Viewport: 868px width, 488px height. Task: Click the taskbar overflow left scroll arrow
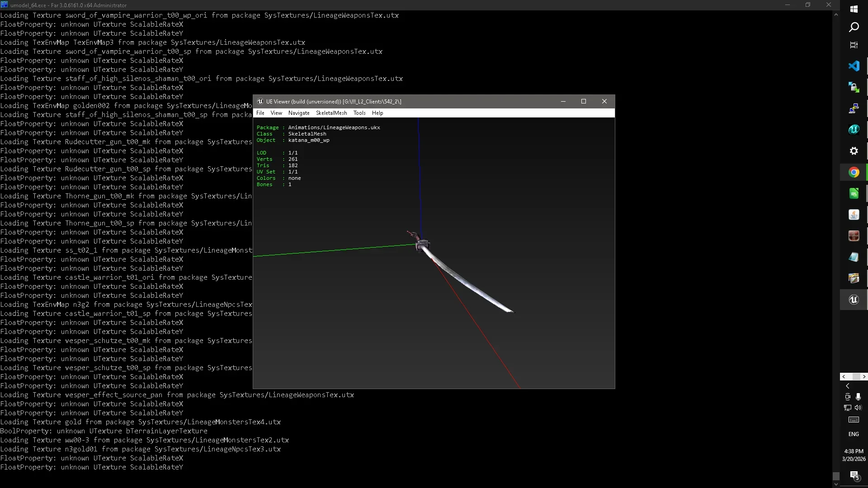pyautogui.click(x=844, y=376)
